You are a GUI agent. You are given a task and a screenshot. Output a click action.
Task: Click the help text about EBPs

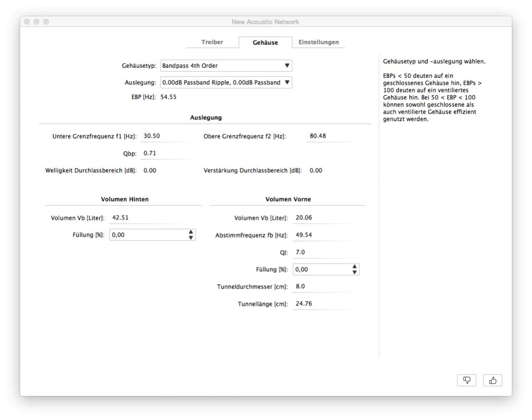pos(432,98)
